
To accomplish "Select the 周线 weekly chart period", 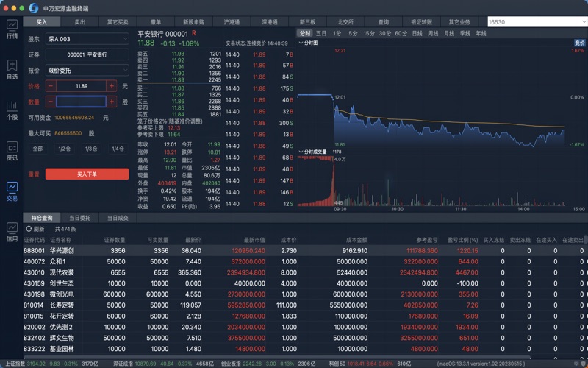I will coord(433,33).
